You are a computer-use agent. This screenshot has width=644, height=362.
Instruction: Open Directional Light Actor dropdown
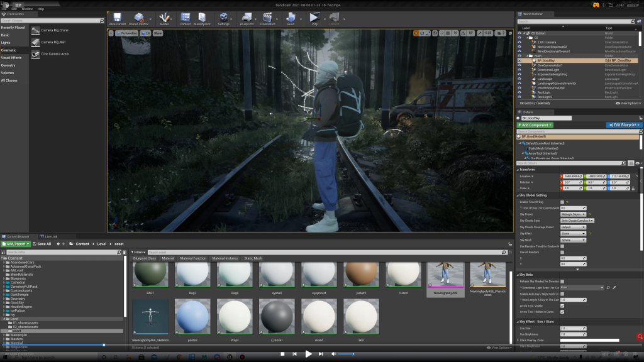click(x=582, y=288)
